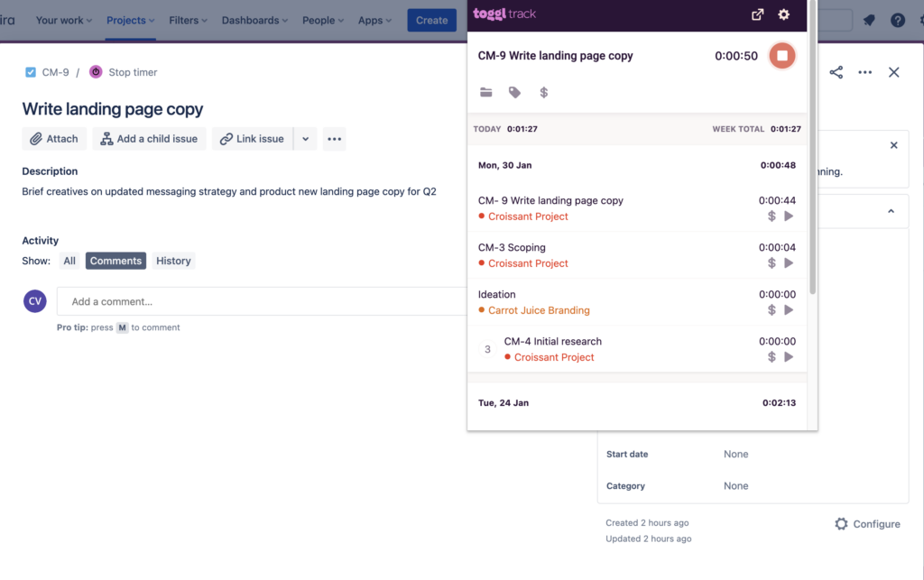Click the project folder icon in timer
Viewport: 924px width, 580px height.
[486, 92]
